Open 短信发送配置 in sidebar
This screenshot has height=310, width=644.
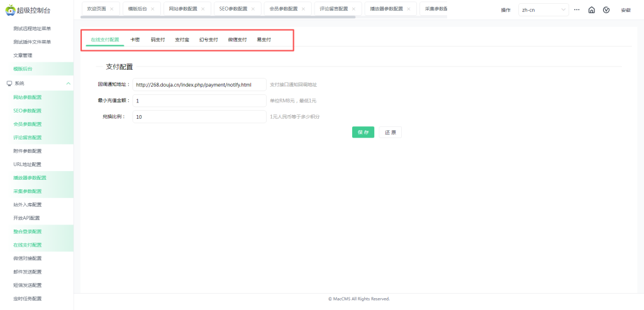click(28, 285)
